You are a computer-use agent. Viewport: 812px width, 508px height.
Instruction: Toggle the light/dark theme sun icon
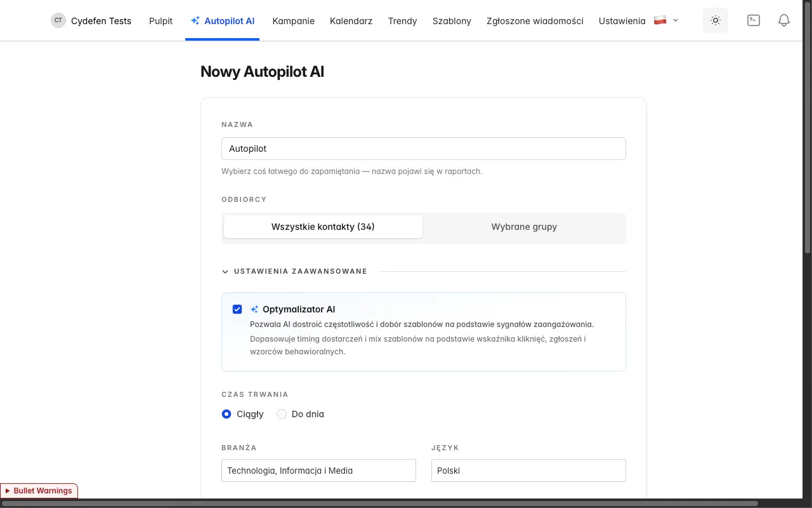point(716,20)
